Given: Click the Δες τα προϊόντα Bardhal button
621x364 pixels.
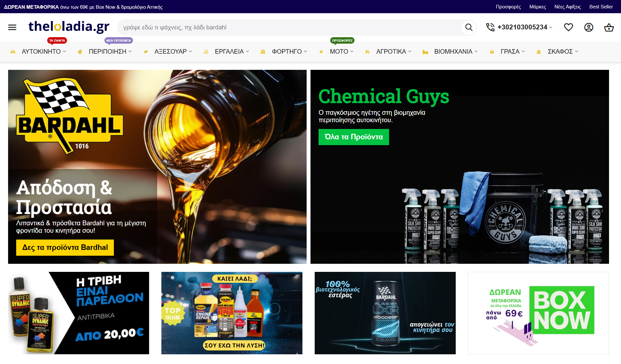Looking at the screenshot, I should point(65,248).
